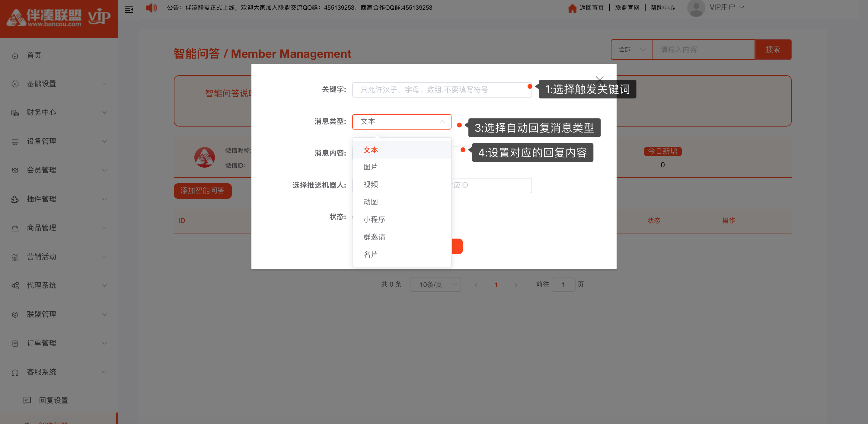Screen dimensions: 868x424
Task: Select 图片 in message type list
Action: click(402, 167)
